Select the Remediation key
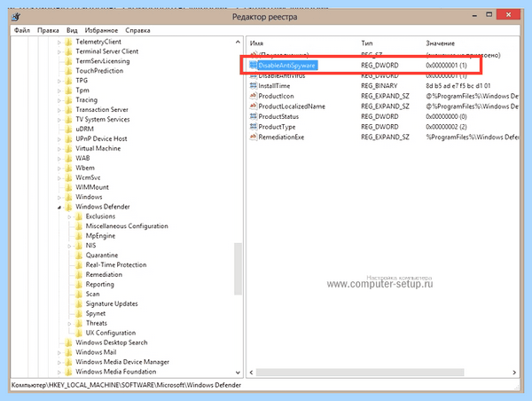532x401 pixels. click(x=104, y=275)
